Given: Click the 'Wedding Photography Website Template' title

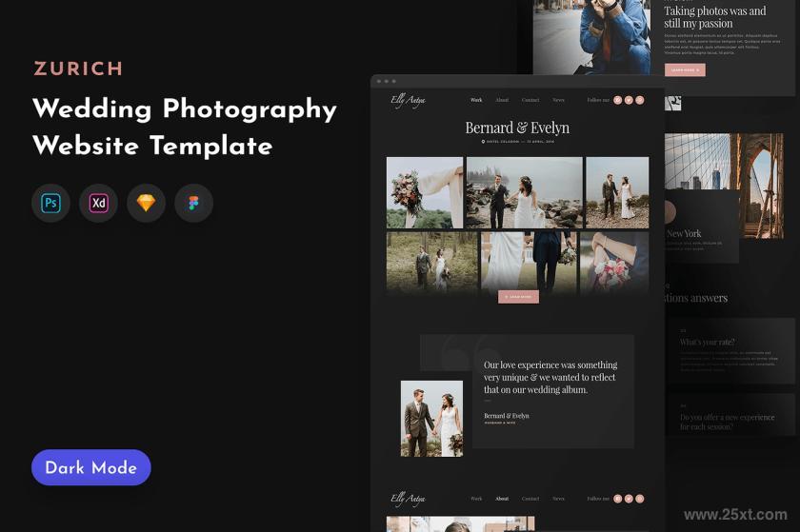Looking at the screenshot, I should 184,127.
